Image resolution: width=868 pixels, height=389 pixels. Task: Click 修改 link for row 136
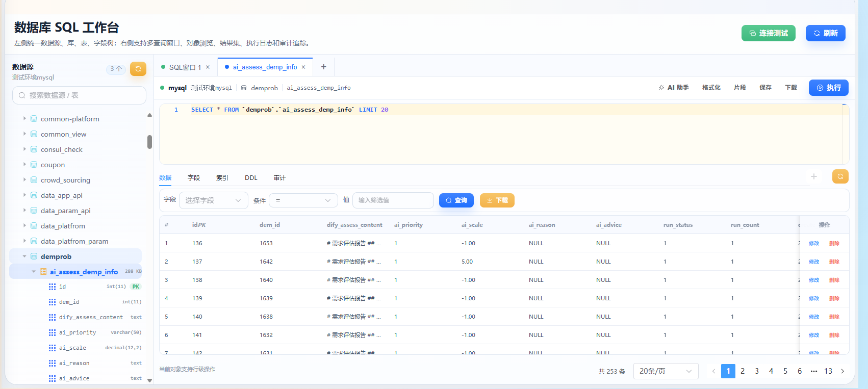pos(814,243)
